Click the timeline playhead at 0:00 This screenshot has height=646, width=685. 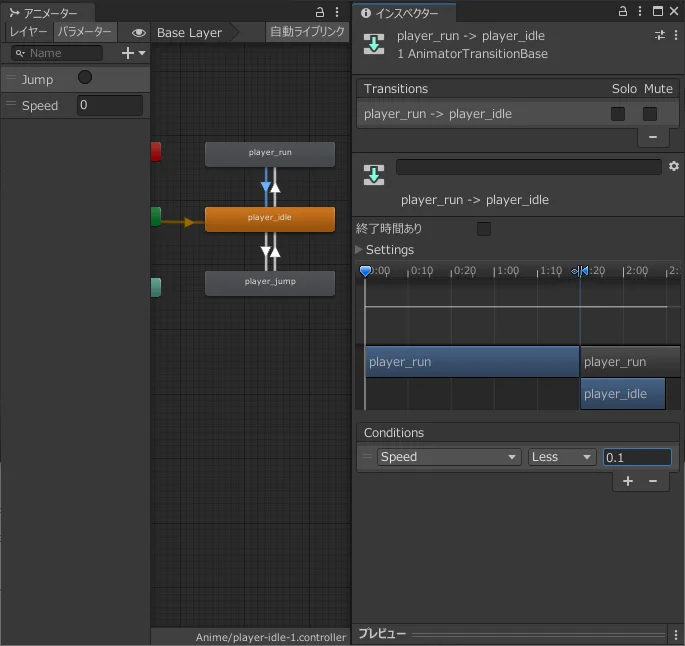[365, 271]
